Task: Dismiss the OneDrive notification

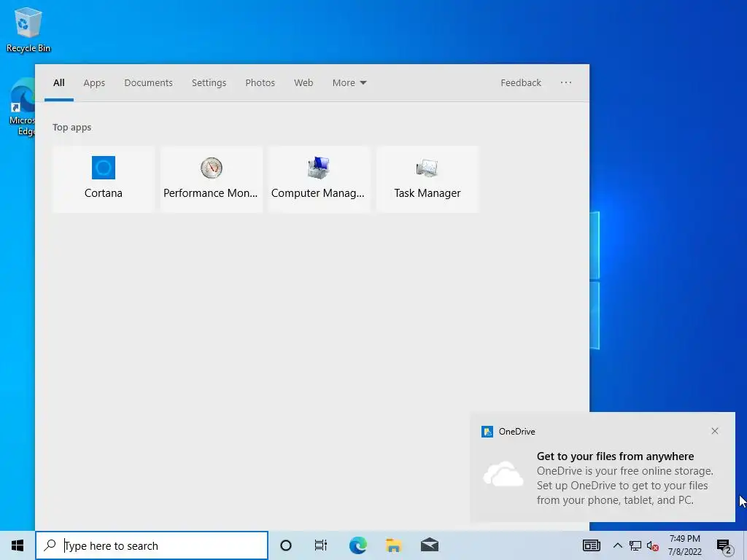Action: 715,431
